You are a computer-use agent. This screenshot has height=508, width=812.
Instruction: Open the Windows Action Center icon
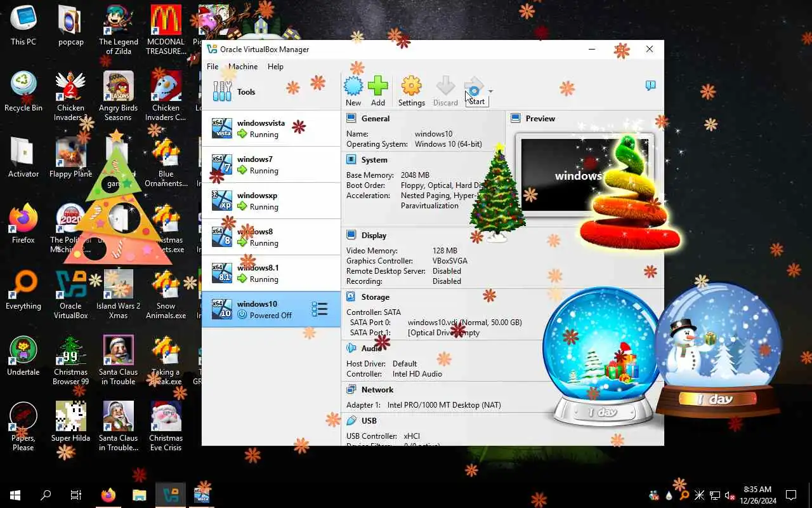pos(791,495)
